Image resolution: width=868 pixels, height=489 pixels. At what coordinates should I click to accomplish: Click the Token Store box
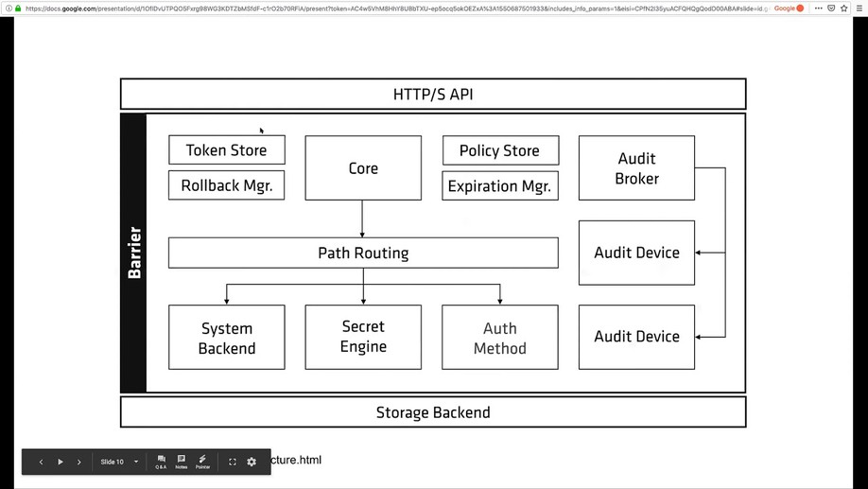tap(227, 150)
